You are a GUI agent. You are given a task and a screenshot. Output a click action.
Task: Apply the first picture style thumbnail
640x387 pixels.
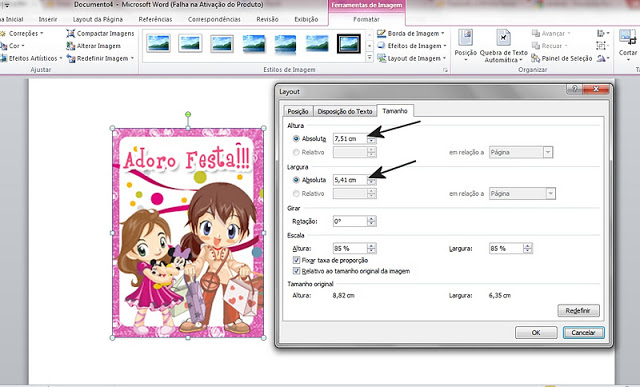(158, 43)
